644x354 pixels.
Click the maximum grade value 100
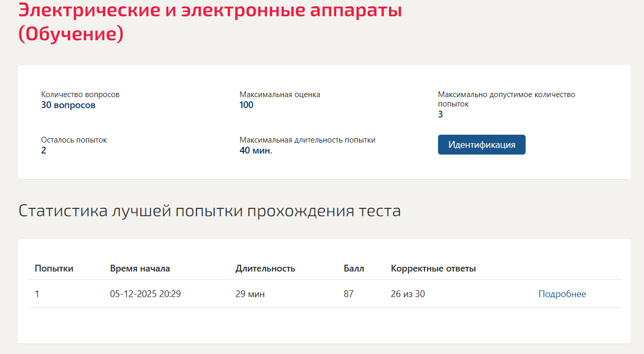tap(247, 105)
